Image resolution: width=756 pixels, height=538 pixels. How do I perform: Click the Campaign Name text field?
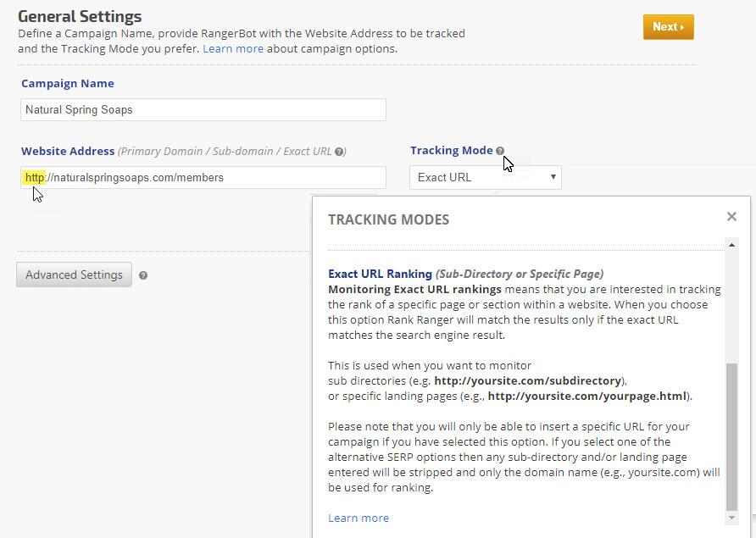coord(203,109)
